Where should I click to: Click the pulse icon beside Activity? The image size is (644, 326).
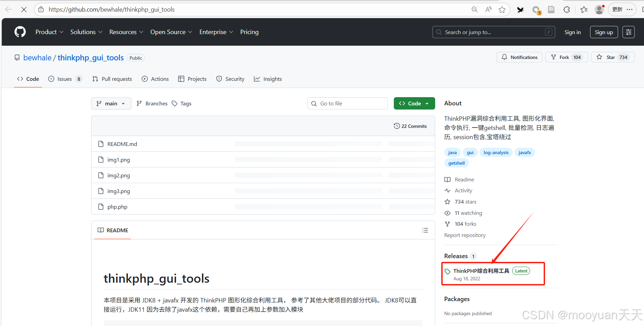pos(447,191)
